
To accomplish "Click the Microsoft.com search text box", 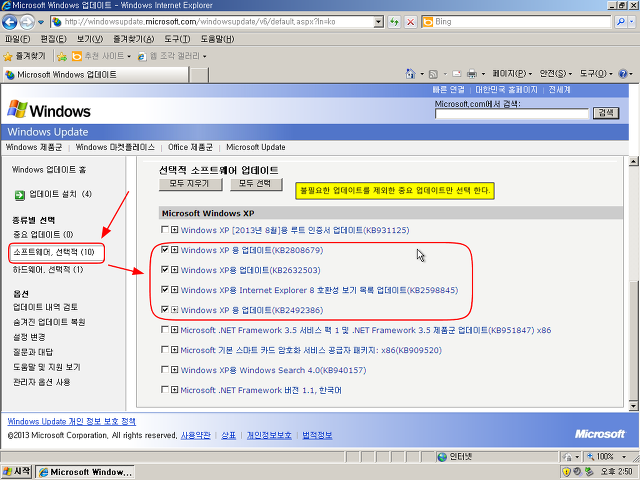I will point(512,113).
